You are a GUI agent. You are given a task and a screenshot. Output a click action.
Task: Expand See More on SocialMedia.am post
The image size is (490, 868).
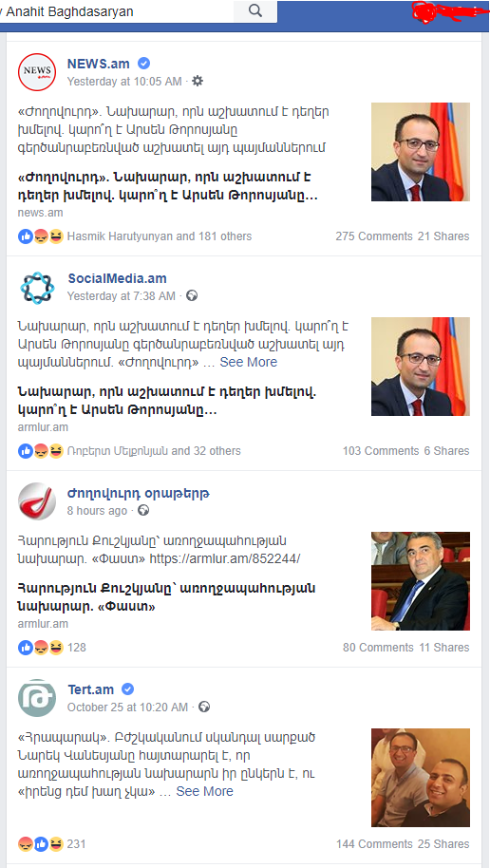[249, 362]
